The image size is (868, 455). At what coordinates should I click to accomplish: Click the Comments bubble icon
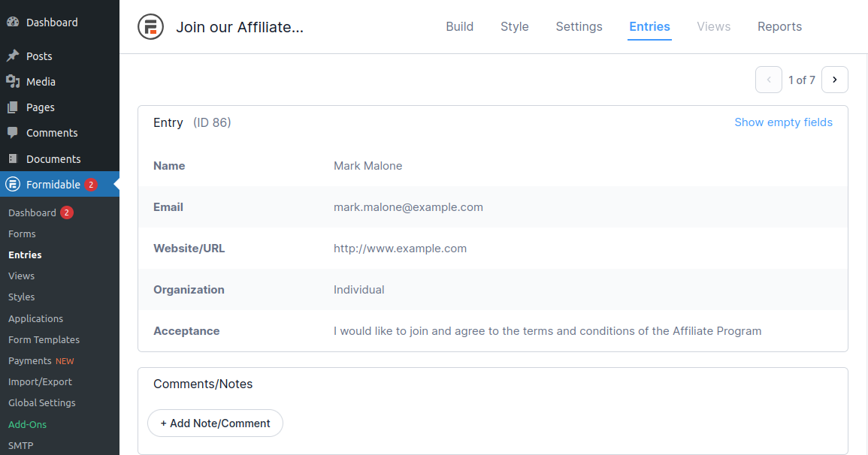click(x=13, y=133)
